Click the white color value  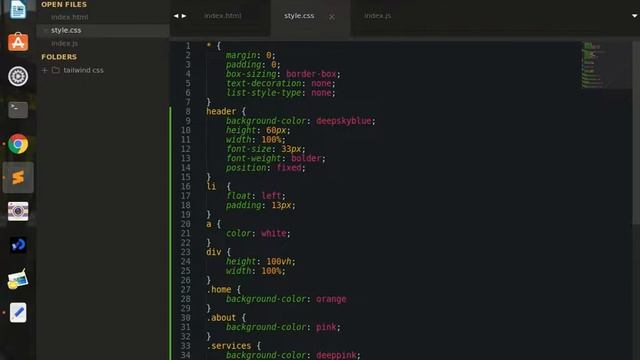(274, 233)
